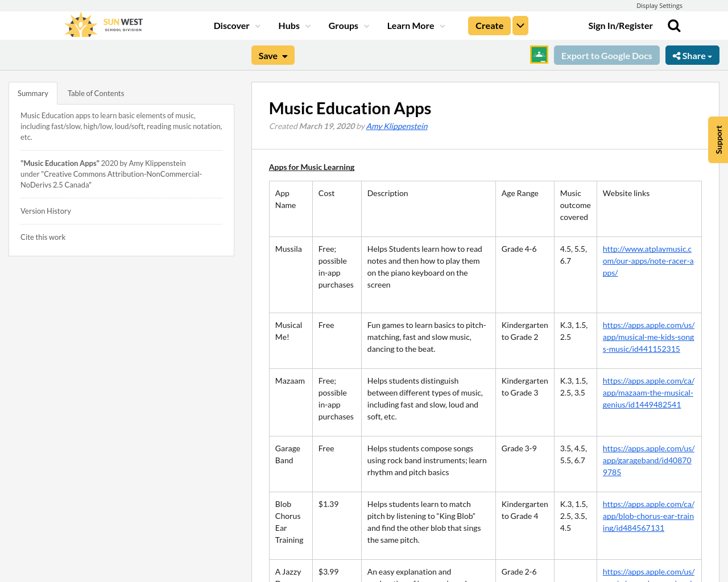Open the Musical Me! App Store link
This screenshot has height=582, width=728.
point(648,337)
